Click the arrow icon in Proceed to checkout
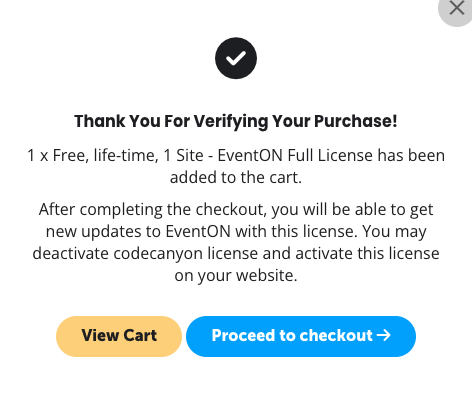 tap(384, 335)
